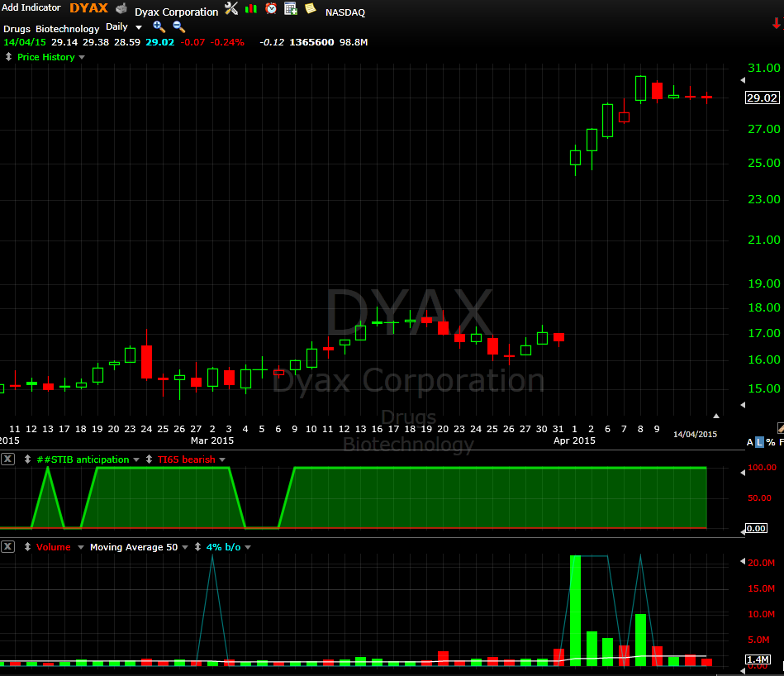Open the yellow sticky note icon
This screenshot has width=784, height=676.
pos(311,8)
